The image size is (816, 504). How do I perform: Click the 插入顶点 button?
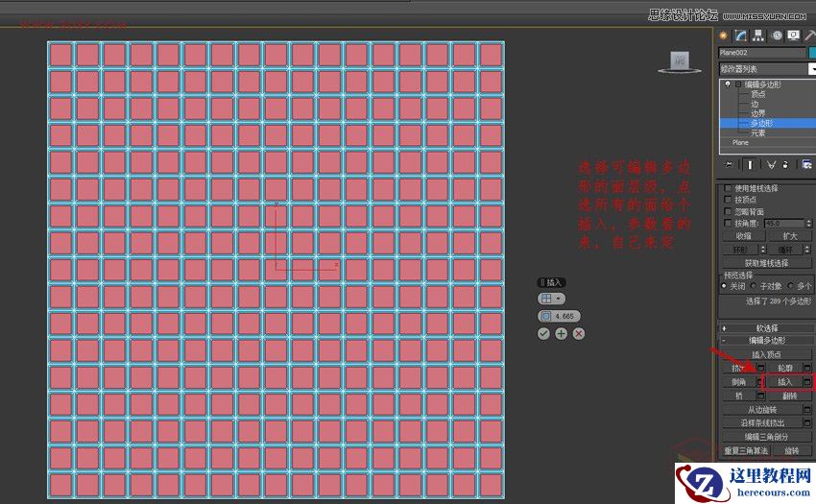[767, 354]
